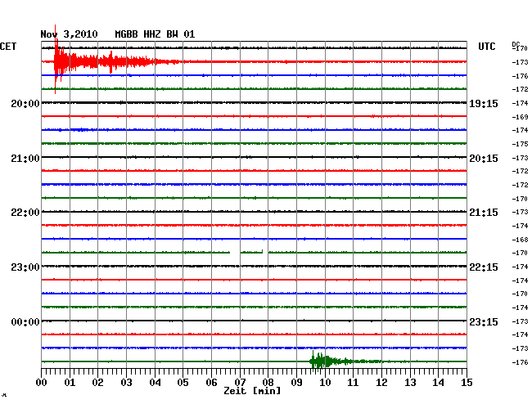Click minute '07' on the time axis
The height and width of the screenshot is (404, 532).
[x=240, y=382]
